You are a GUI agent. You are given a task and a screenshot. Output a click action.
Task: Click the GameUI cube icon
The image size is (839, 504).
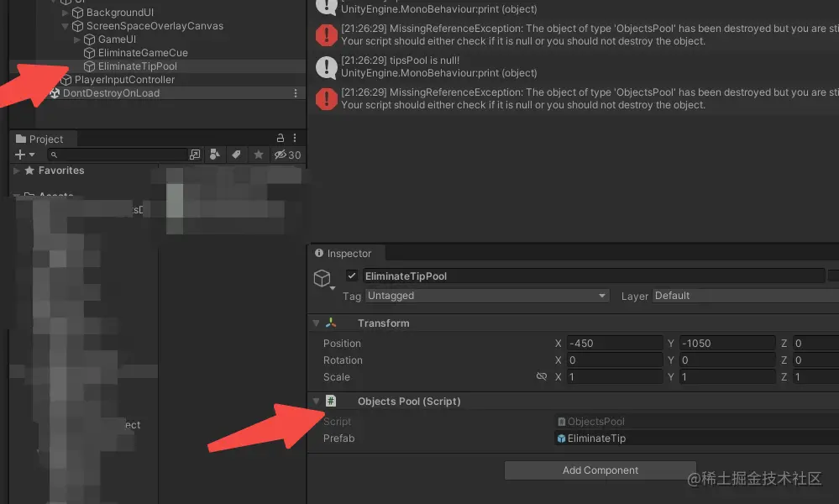(x=89, y=39)
